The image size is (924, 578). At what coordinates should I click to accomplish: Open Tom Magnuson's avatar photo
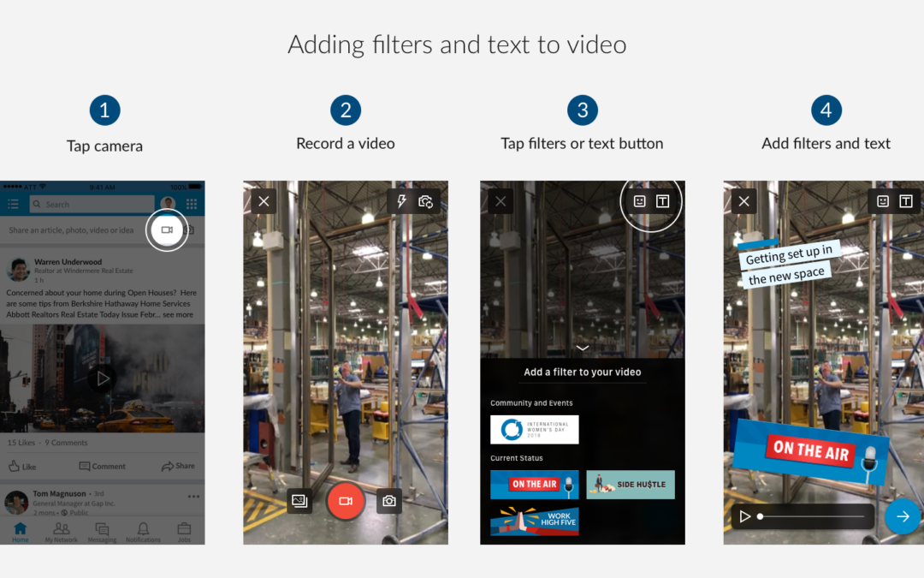pyautogui.click(x=16, y=502)
